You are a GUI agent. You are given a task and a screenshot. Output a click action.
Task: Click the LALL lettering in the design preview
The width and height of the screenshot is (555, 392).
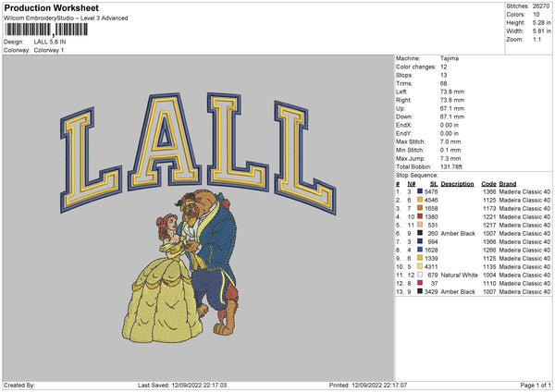[198, 153]
